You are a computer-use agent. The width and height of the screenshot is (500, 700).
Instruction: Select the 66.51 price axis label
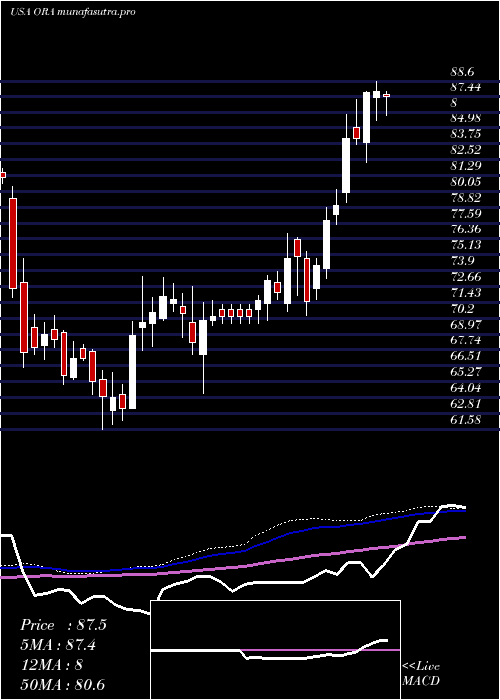(466, 356)
